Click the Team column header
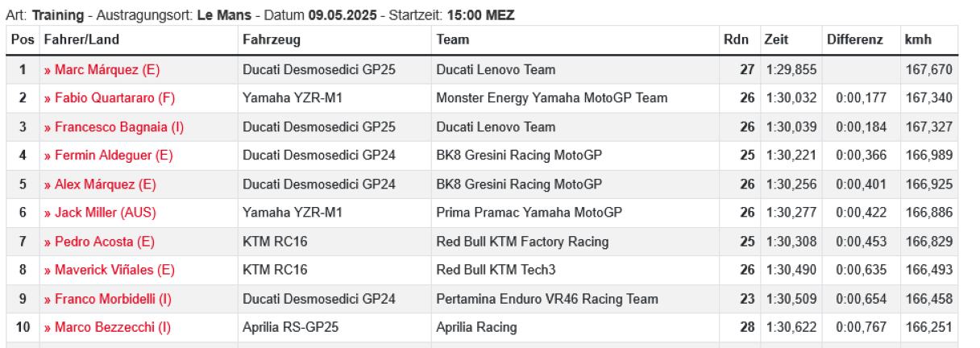Image resolution: width=980 pixels, height=348 pixels. coord(453,39)
